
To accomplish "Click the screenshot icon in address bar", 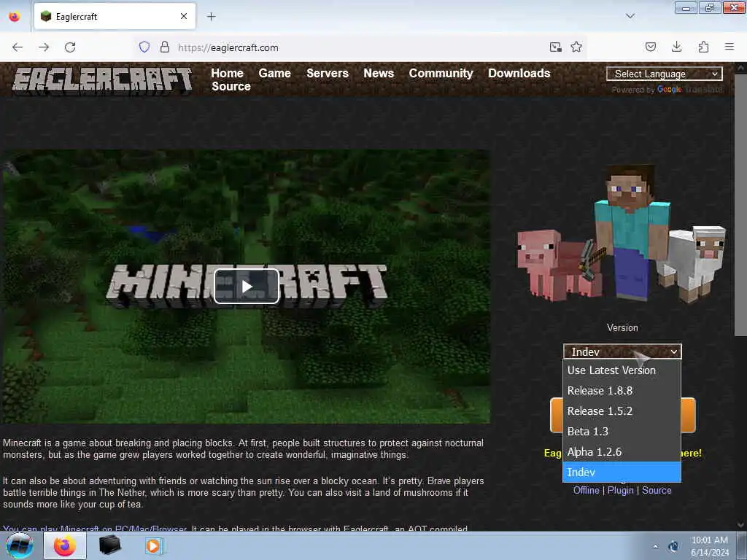I will point(555,47).
